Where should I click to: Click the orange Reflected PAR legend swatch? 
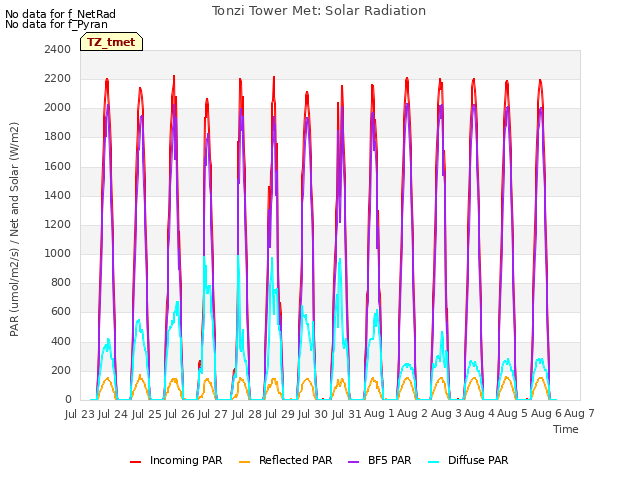click(x=244, y=462)
